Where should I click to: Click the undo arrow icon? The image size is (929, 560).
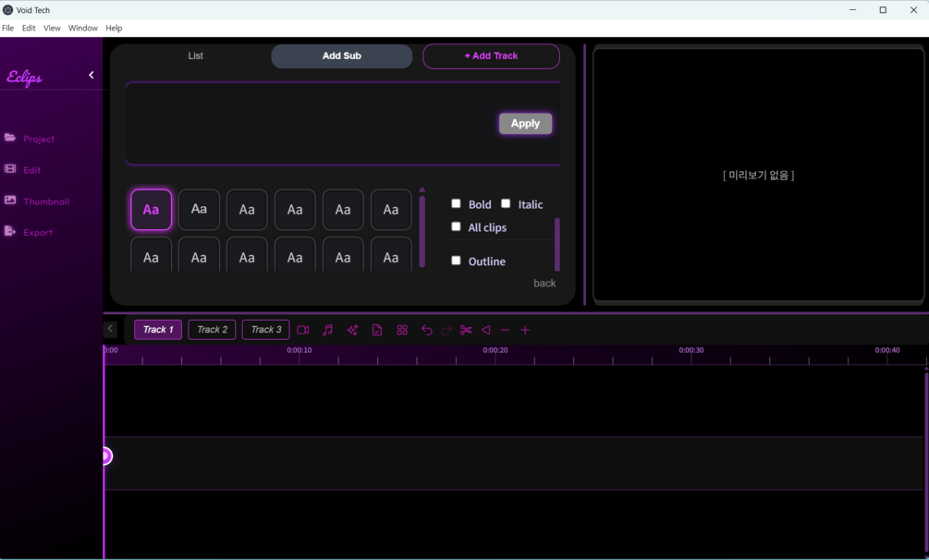tap(426, 330)
